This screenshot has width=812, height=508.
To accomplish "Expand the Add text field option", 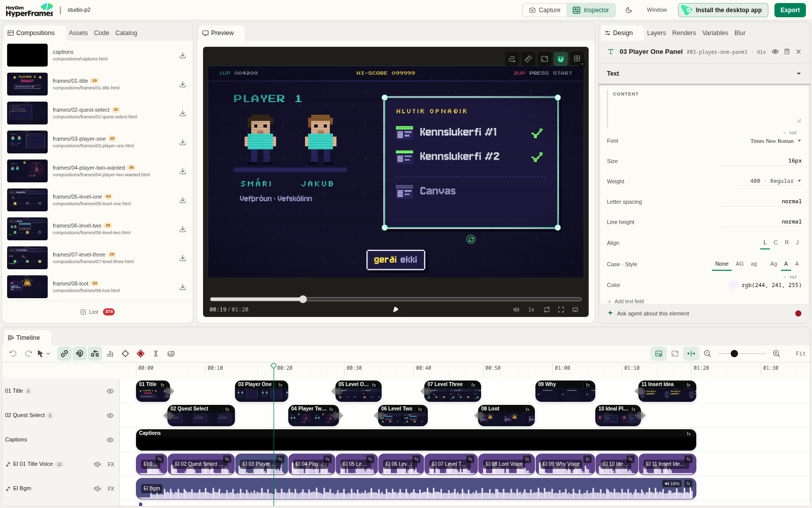I will pyautogui.click(x=626, y=301).
